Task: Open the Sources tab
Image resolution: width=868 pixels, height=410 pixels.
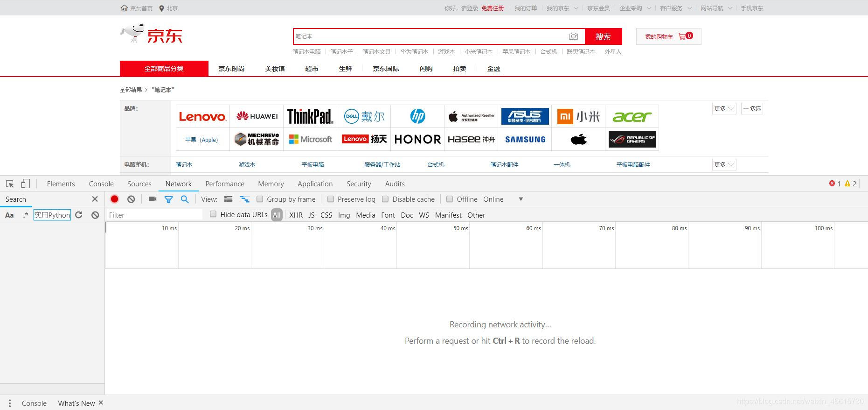Action: tap(139, 184)
